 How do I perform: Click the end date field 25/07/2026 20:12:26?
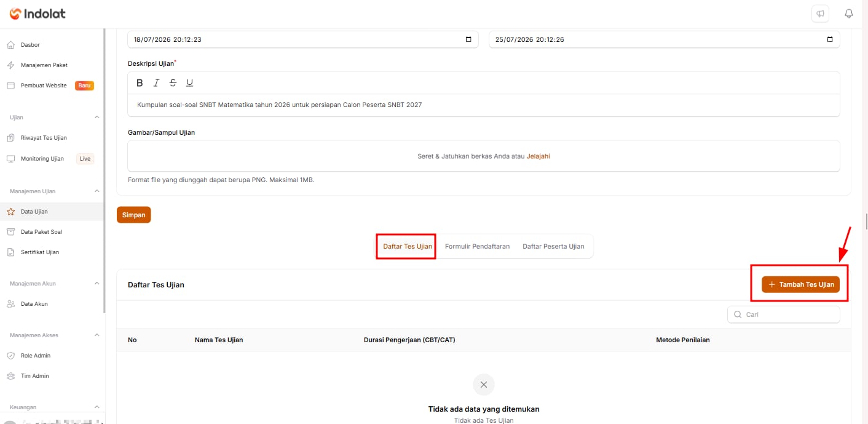point(665,39)
